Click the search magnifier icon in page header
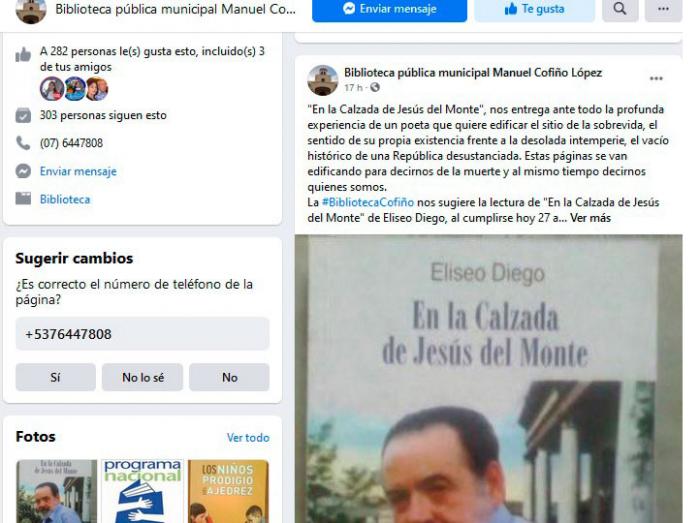Viewport: 700px width, 523px height. click(620, 9)
